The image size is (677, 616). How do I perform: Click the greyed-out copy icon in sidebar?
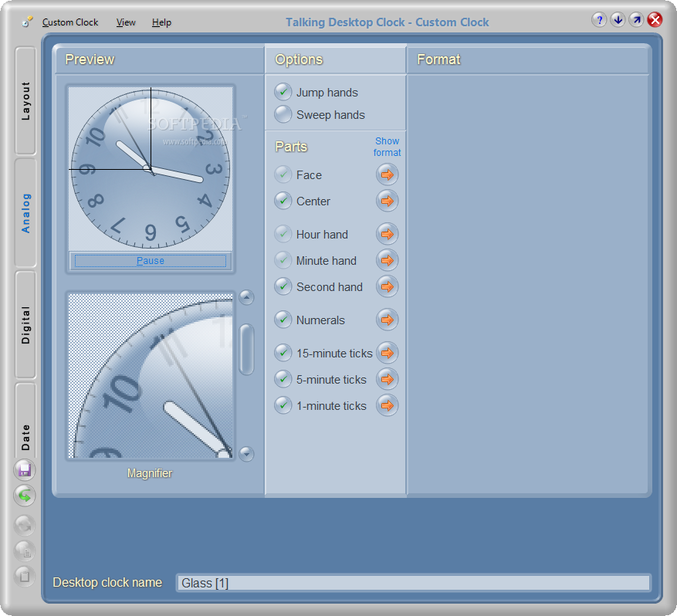(x=25, y=551)
